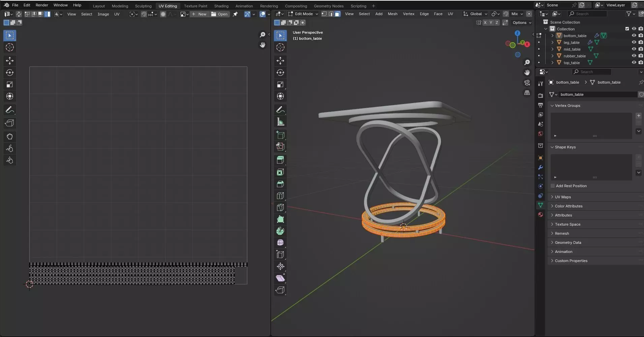
Task: Open the Modifiers properties tab
Action: click(x=541, y=167)
